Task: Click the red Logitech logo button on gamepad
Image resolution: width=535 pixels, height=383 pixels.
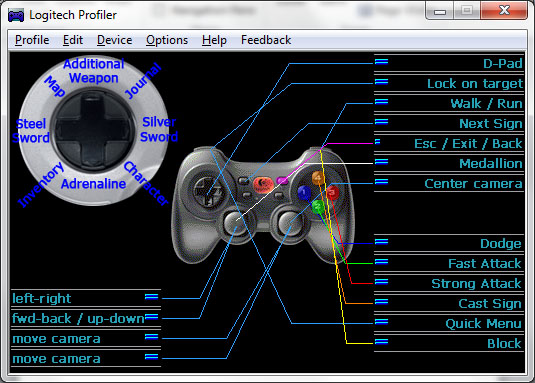Action: pos(263,185)
